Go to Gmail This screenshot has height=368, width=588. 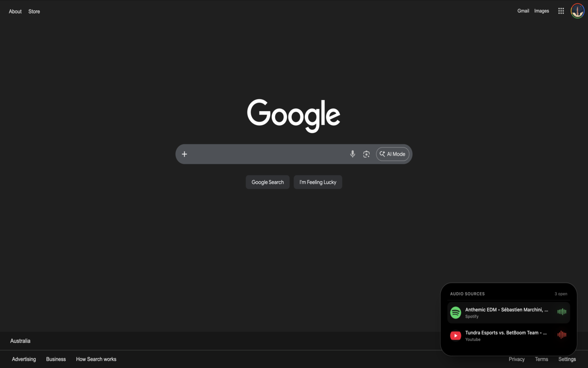pos(523,11)
